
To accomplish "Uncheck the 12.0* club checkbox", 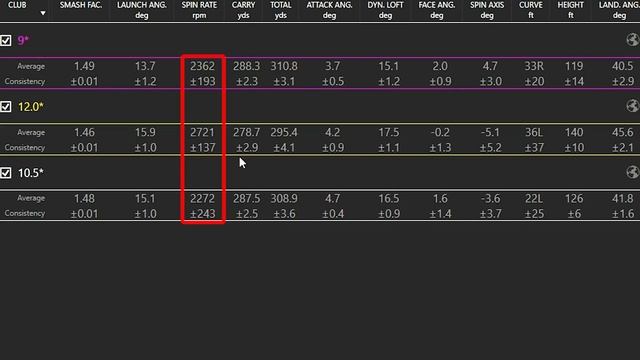I will click(x=6, y=107).
